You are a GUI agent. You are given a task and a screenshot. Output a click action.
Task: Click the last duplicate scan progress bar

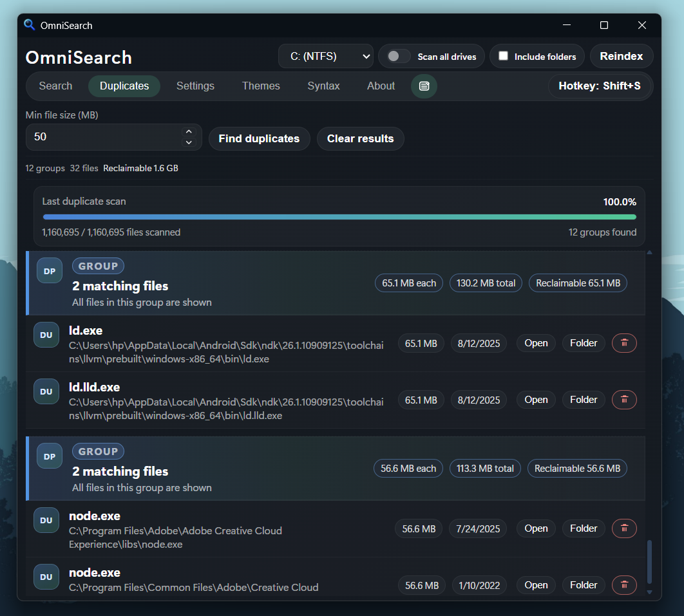(339, 217)
